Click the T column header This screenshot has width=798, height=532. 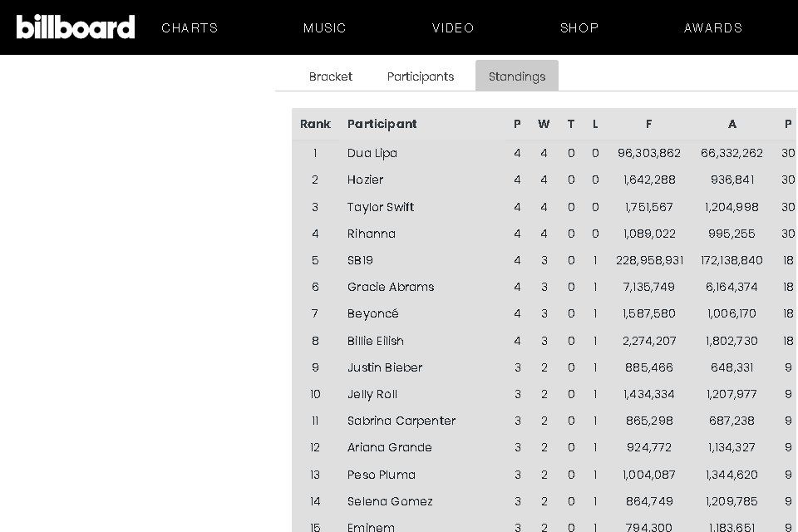[x=571, y=124]
